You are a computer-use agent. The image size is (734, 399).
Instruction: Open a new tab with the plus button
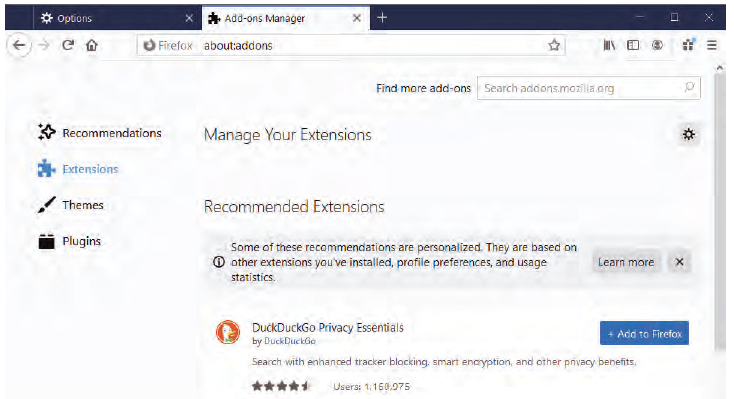click(x=382, y=18)
